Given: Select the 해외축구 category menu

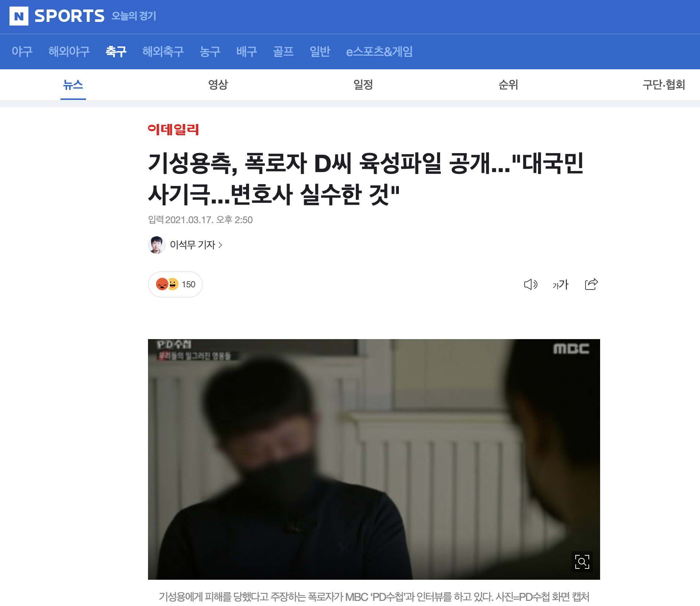Looking at the screenshot, I should point(163,51).
